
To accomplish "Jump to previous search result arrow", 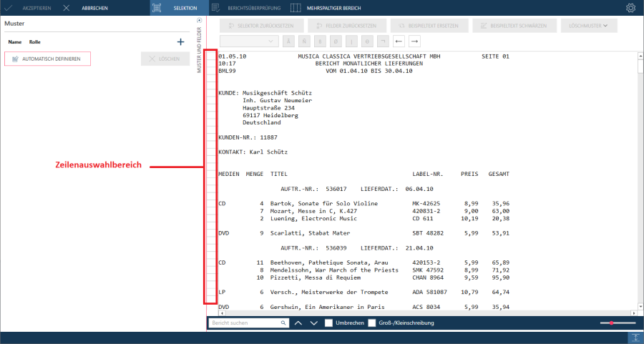I will (x=298, y=323).
